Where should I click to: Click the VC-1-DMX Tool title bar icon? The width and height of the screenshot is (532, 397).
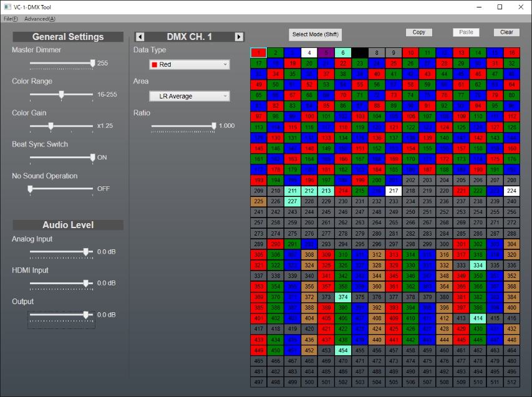pos(7,7)
